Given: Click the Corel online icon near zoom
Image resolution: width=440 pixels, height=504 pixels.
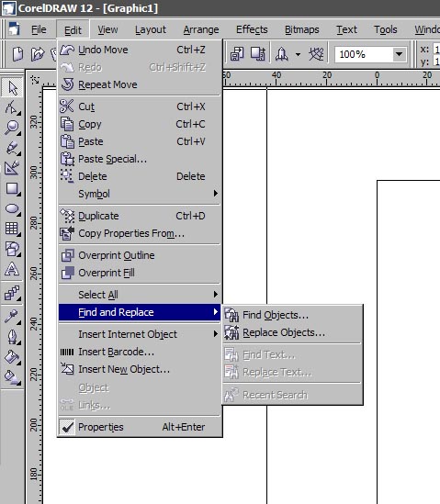Looking at the screenshot, I should 316,53.
